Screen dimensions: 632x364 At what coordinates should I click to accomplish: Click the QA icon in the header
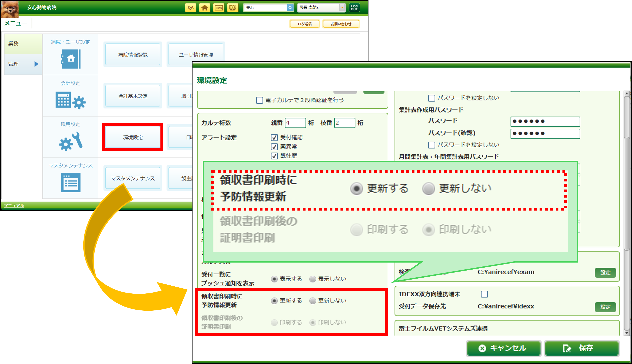(190, 7)
